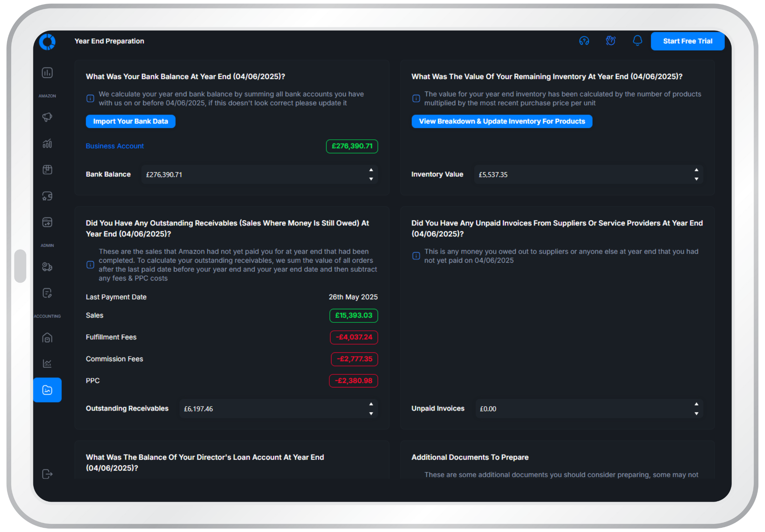The width and height of the screenshot is (765, 532).
Task: Click the bank building accounting icon
Action: coord(47,338)
